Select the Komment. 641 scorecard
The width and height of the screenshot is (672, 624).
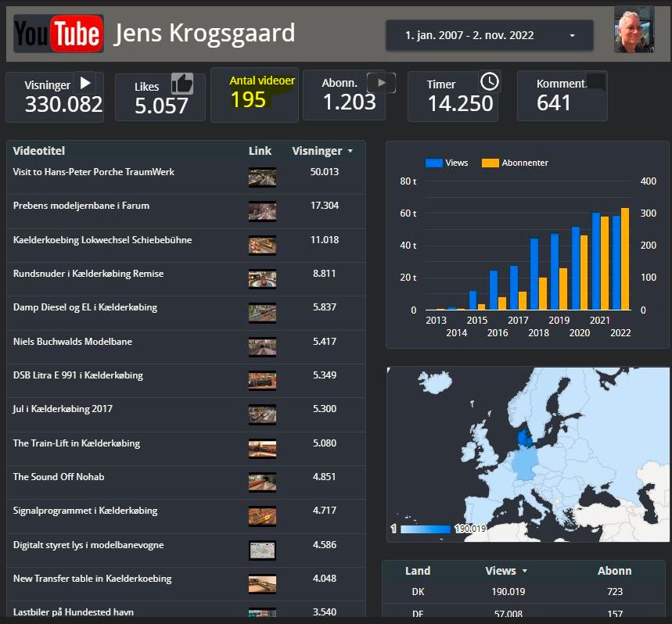pos(562,96)
